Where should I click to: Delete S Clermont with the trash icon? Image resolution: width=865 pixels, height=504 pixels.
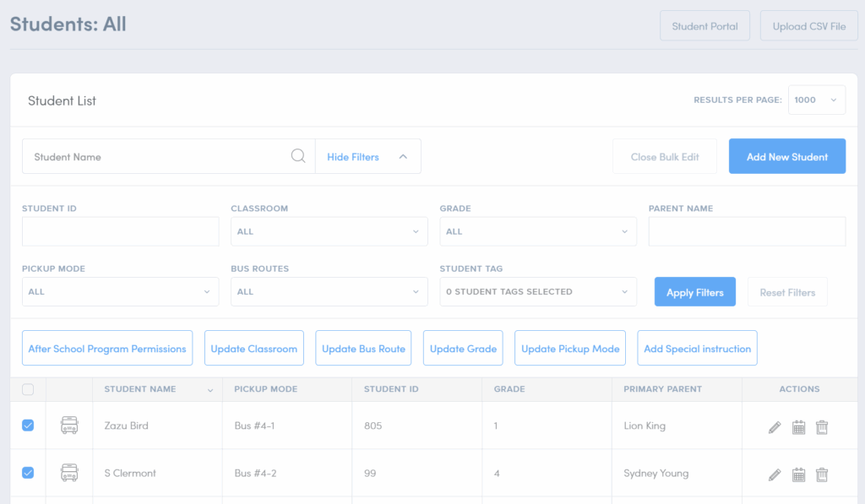tap(822, 474)
